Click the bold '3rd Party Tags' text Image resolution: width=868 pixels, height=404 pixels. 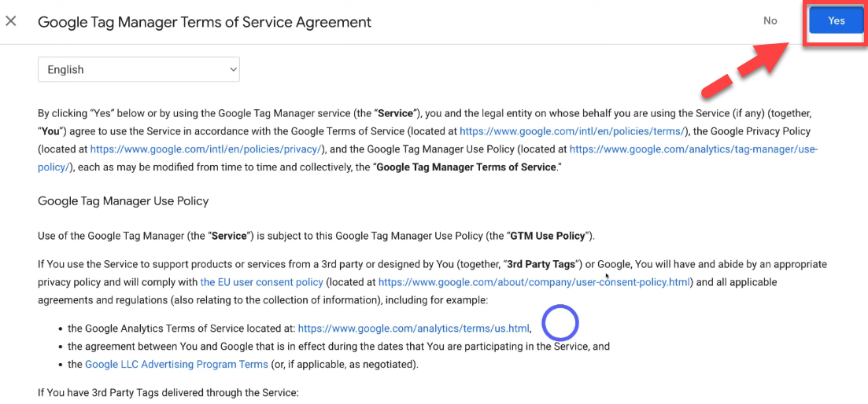[541, 264]
